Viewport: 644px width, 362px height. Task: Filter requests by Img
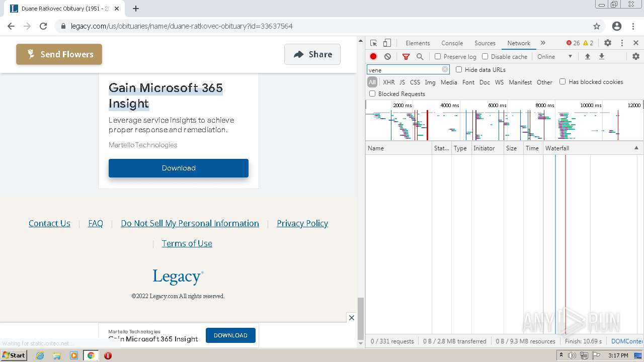pyautogui.click(x=430, y=82)
